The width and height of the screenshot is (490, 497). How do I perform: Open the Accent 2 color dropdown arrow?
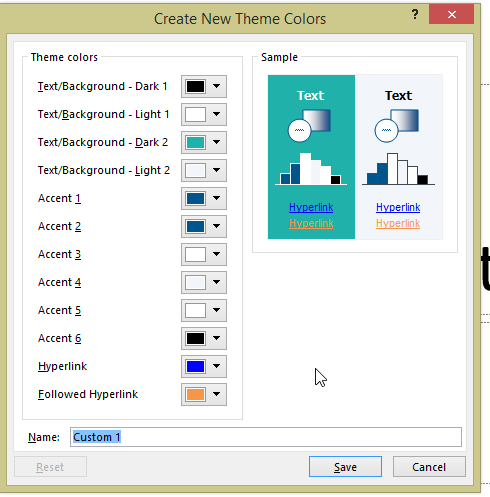(x=216, y=226)
